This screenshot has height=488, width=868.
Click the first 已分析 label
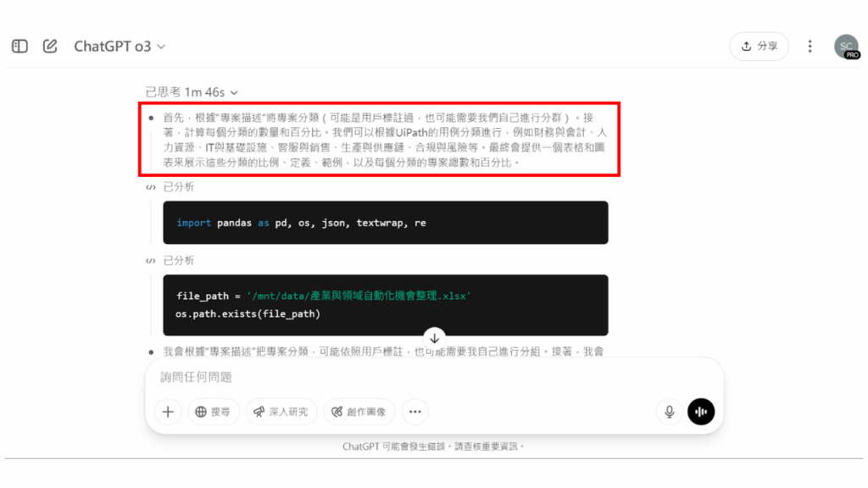point(179,187)
